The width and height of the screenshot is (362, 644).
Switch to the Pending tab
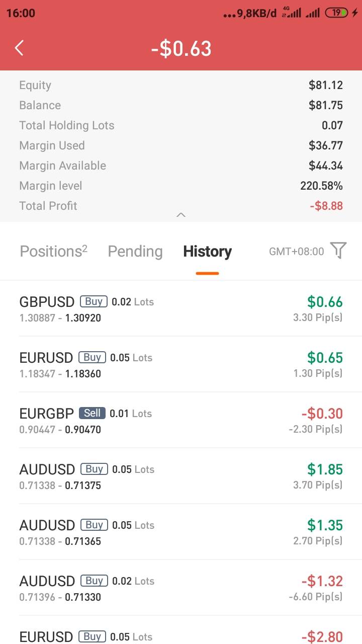[135, 251]
